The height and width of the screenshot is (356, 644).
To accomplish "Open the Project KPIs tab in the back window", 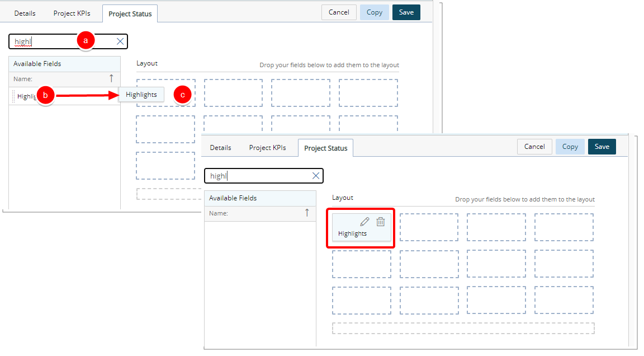I will [72, 13].
